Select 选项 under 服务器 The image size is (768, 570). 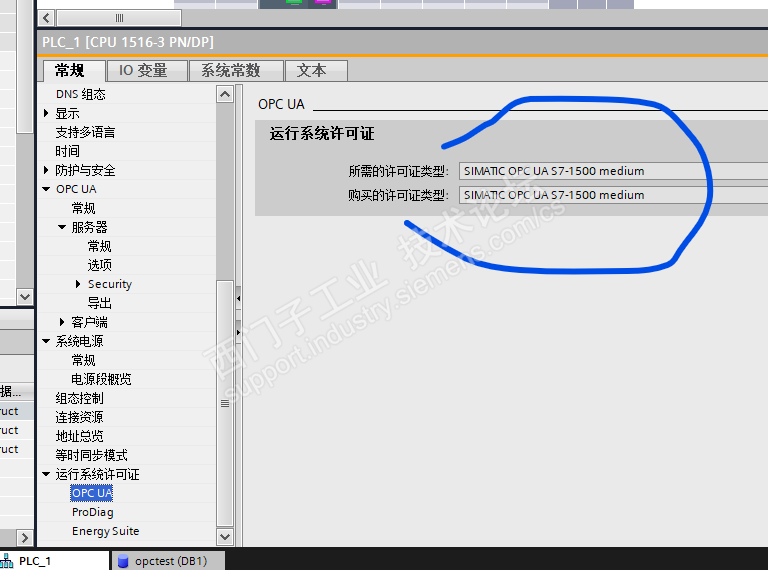(99, 265)
